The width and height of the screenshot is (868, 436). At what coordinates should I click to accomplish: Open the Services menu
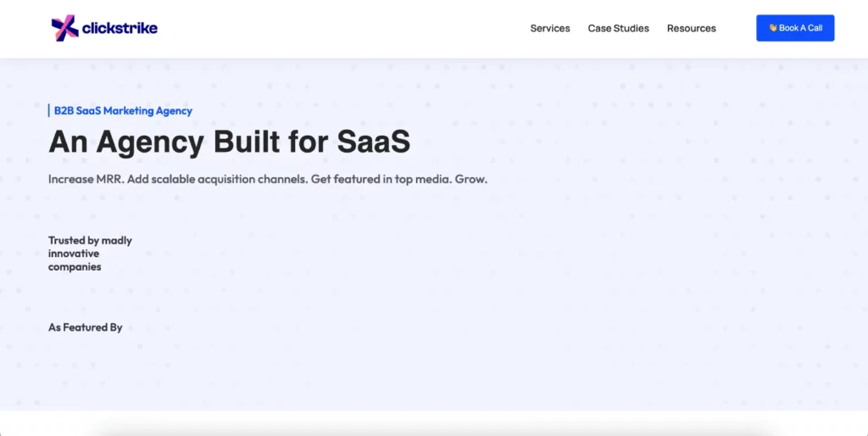point(549,28)
